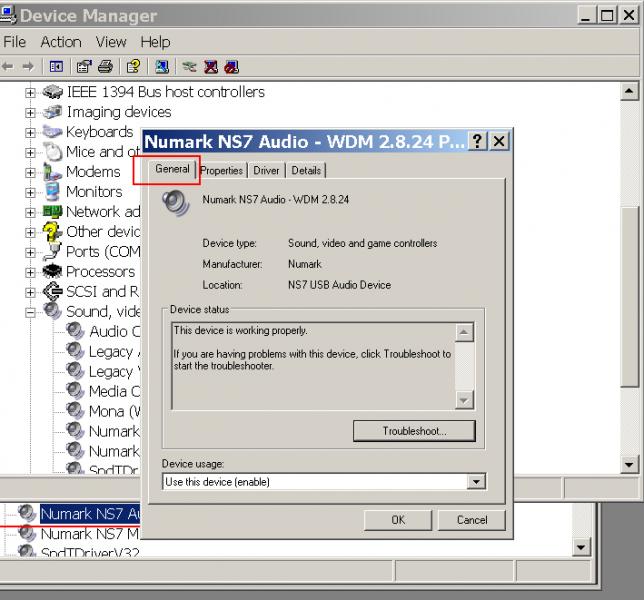Image resolution: width=644 pixels, height=600 pixels.
Task: Expand the Keyboards category
Action: (30, 132)
